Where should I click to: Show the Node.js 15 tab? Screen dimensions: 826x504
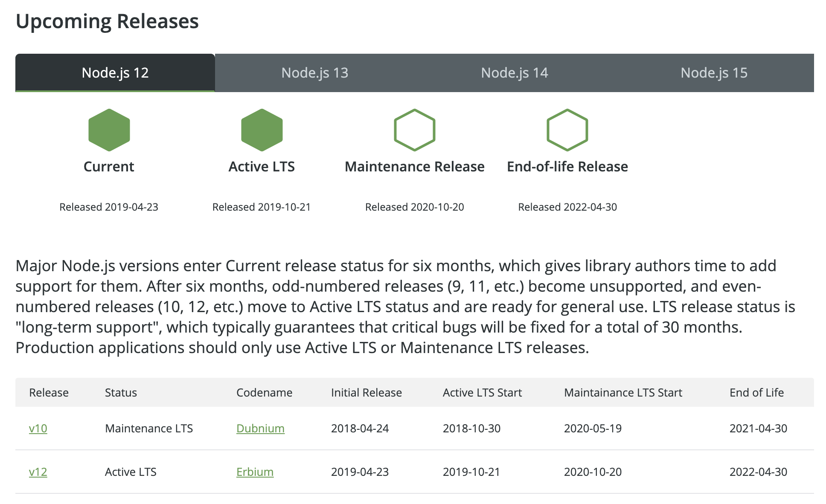(714, 72)
